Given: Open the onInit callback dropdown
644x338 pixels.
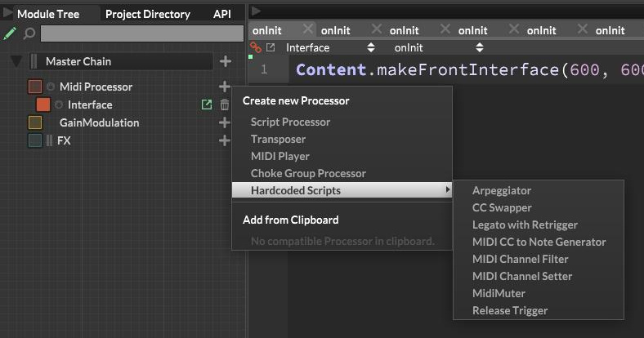Looking at the screenshot, I should (438, 48).
